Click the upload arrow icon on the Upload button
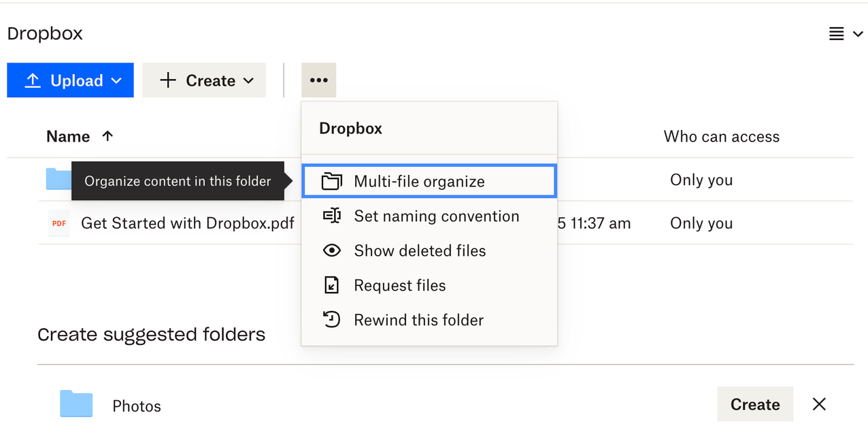The image size is (868, 443). 32,80
